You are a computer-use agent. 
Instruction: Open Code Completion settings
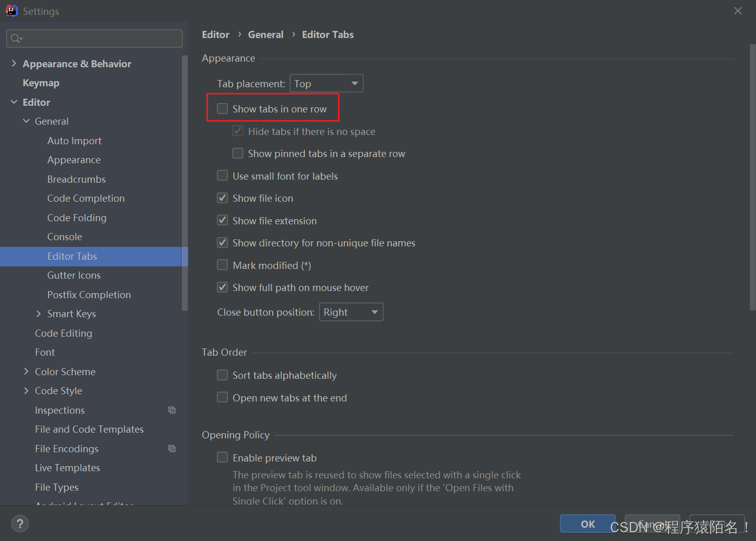[x=86, y=198]
